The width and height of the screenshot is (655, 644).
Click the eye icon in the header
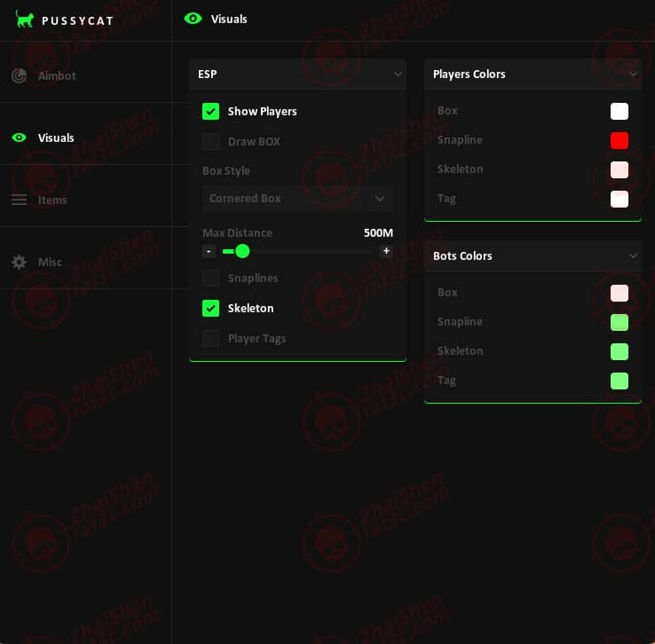pyautogui.click(x=193, y=19)
